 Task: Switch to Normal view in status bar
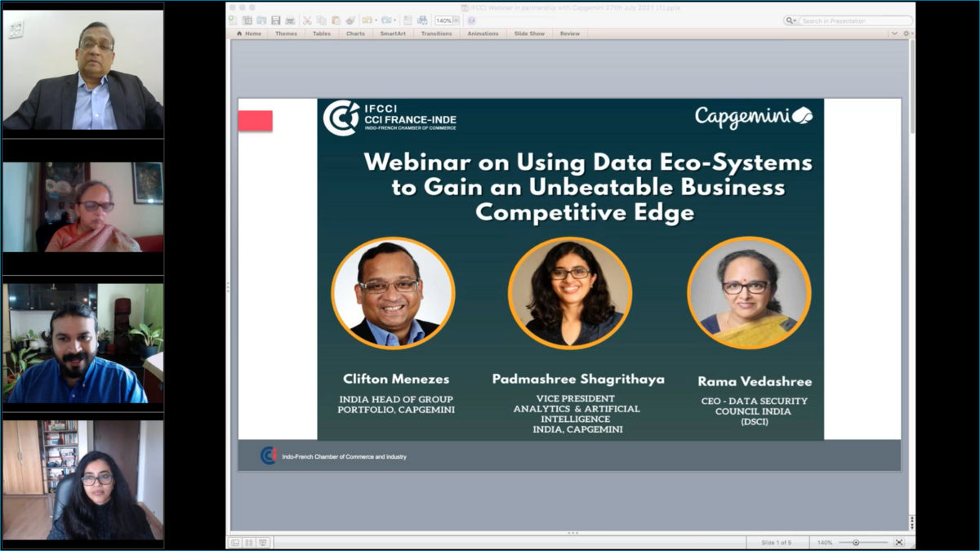click(235, 542)
